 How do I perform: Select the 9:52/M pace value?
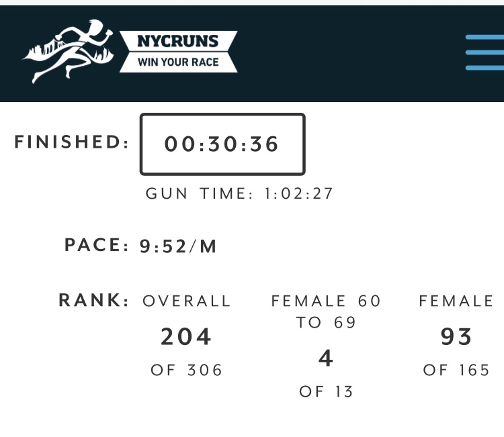click(179, 246)
